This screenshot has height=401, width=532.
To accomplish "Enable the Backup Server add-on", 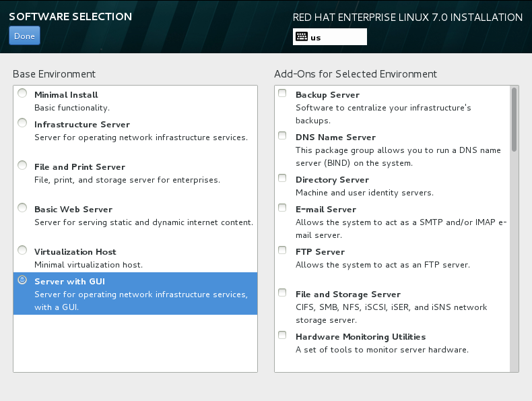I will [x=283, y=94].
